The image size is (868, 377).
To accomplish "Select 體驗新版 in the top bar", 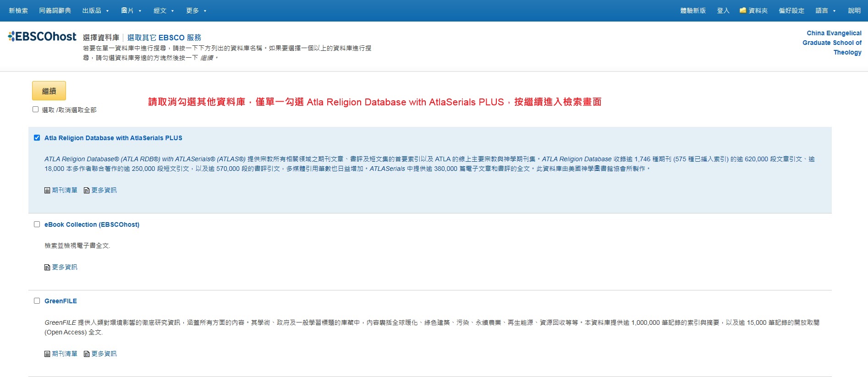I will [693, 11].
